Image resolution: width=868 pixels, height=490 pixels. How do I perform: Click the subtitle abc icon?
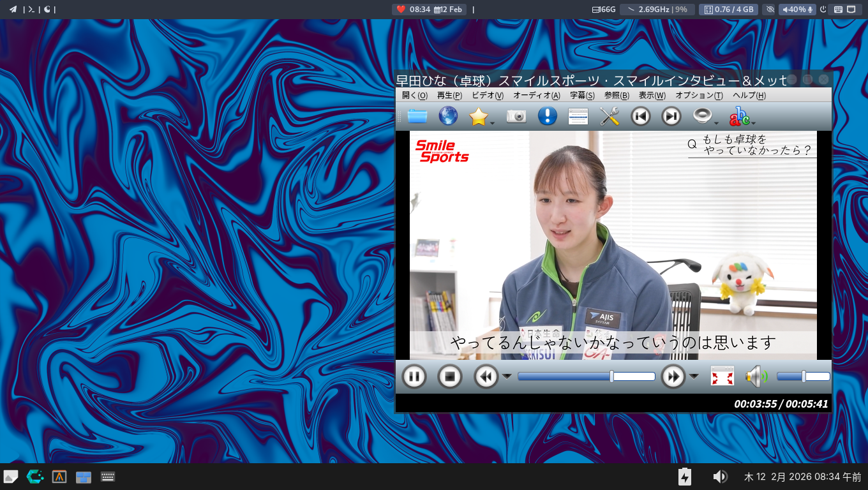pyautogui.click(x=739, y=116)
